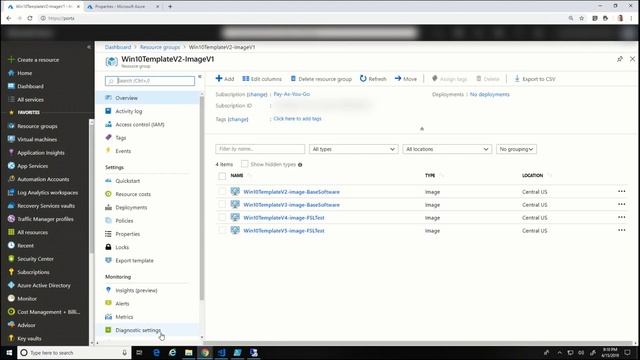Screen dimensions: 640x360
Task: Click Edit columns in the command bar
Action: click(x=262, y=79)
